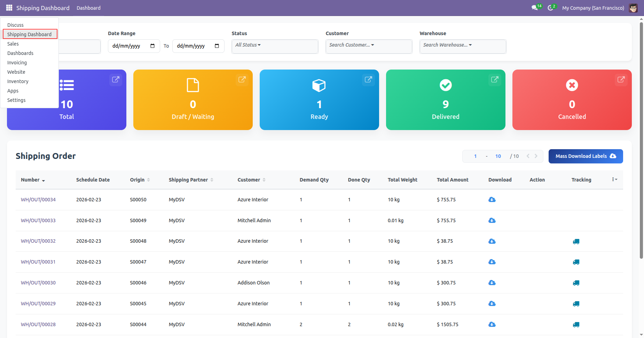Select Invoicing from the apps menu
This screenshot has width=644, height=338.
click(17, 63)
